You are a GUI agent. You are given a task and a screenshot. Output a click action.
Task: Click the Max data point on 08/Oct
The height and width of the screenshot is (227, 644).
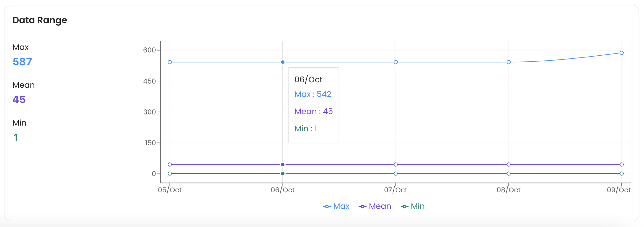[509, 62]
